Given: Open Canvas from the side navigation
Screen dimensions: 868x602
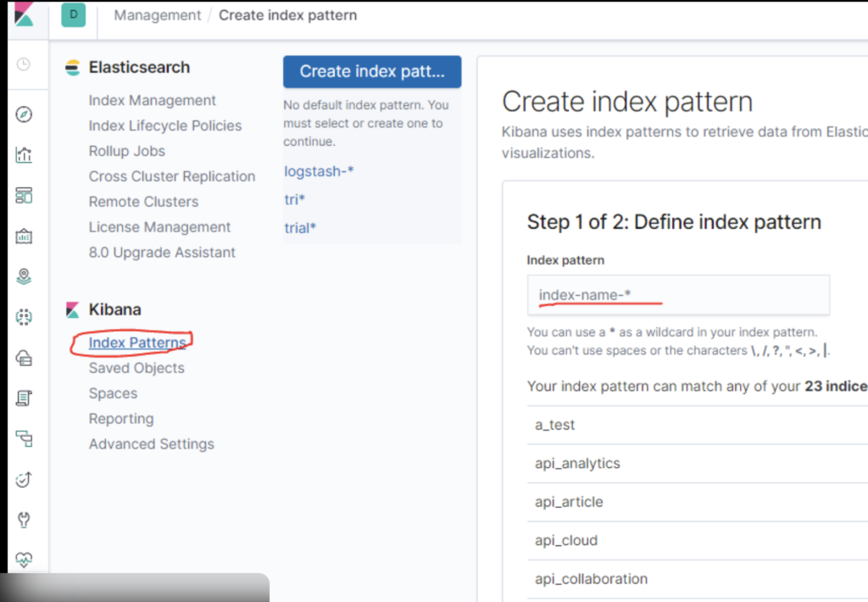Looking at the screenshot, I should tap(24, 237).
